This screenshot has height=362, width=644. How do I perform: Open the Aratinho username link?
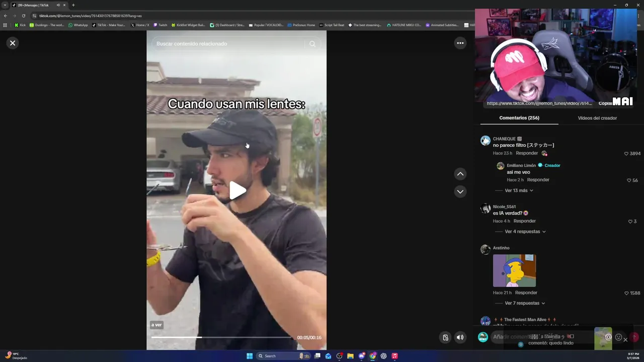(x=501, y=248)
